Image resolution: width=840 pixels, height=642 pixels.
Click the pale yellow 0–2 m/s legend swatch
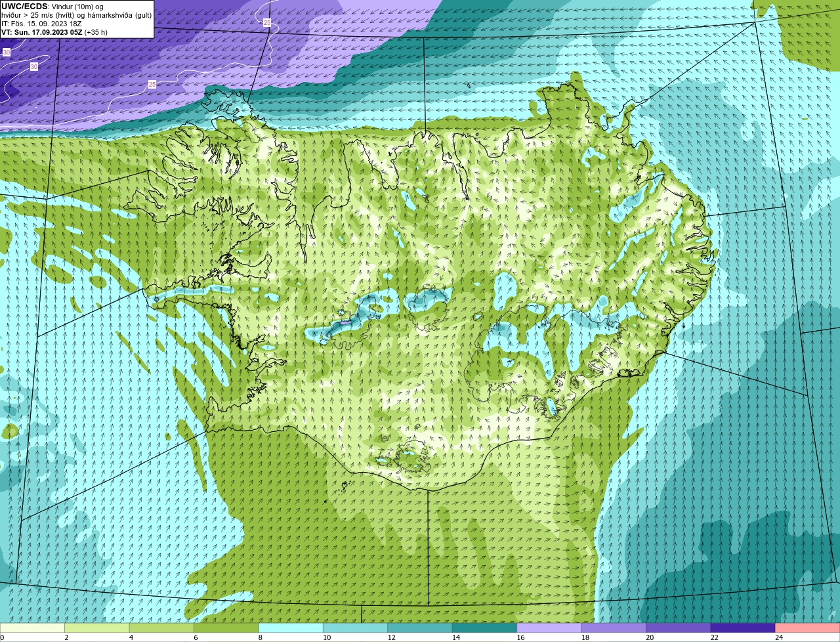[33, 628]
